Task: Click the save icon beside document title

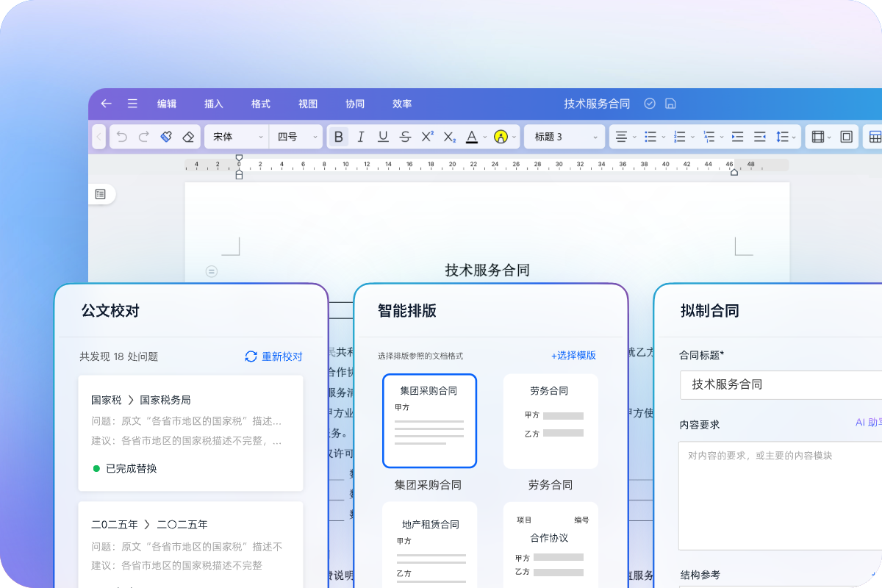Action: (670, 104)
